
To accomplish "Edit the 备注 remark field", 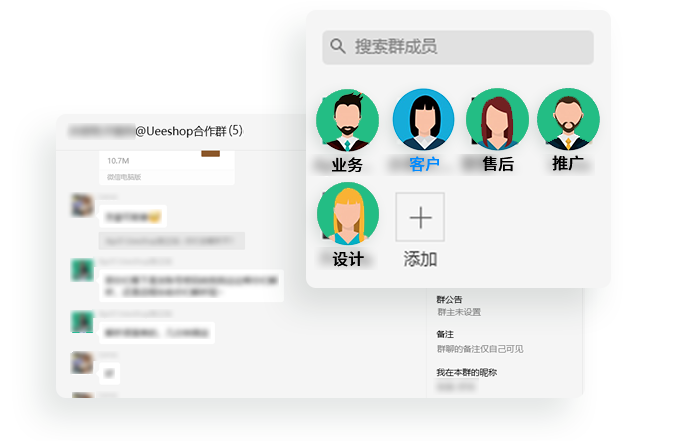I will coord(479,349).
